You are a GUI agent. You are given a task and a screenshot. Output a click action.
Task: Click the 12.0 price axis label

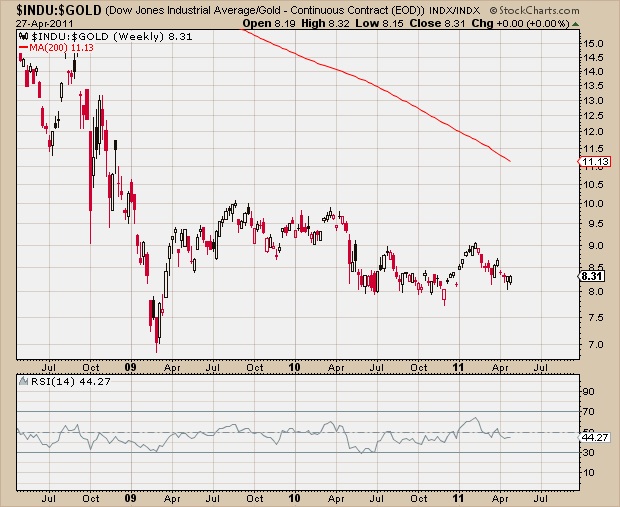[595, 132]
